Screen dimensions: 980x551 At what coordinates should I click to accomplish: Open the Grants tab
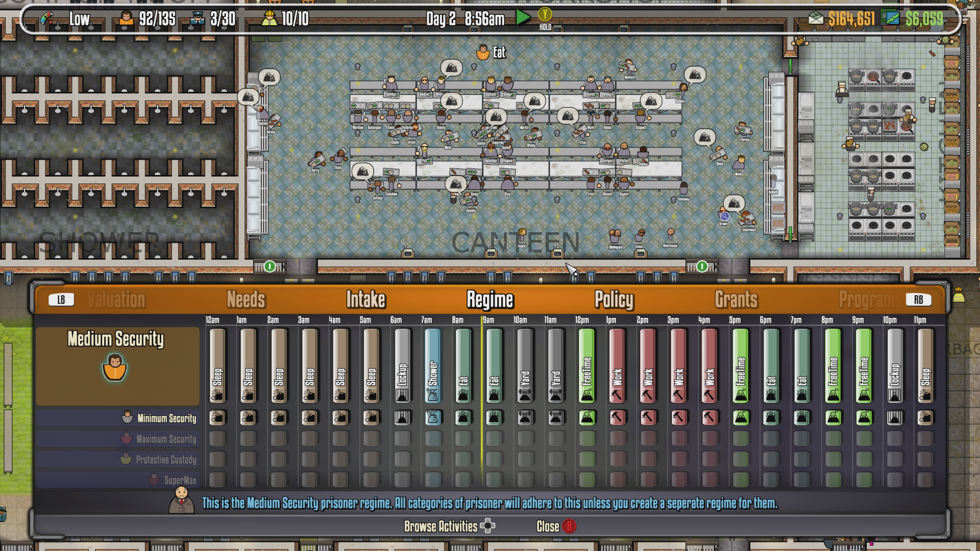(736, 299)
